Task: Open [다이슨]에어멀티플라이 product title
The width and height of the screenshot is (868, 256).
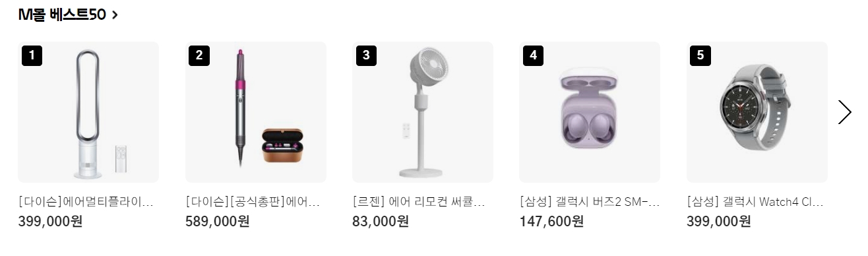Action: 86,201
